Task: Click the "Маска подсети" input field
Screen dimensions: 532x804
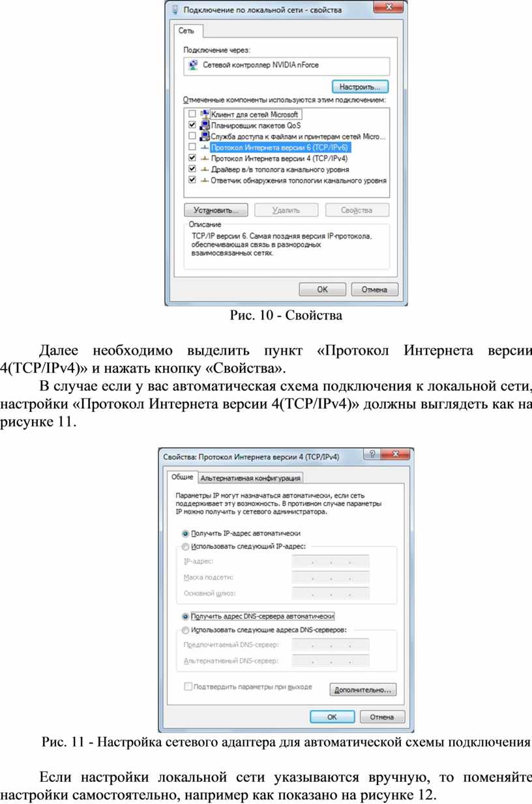Action: [331, 577]
